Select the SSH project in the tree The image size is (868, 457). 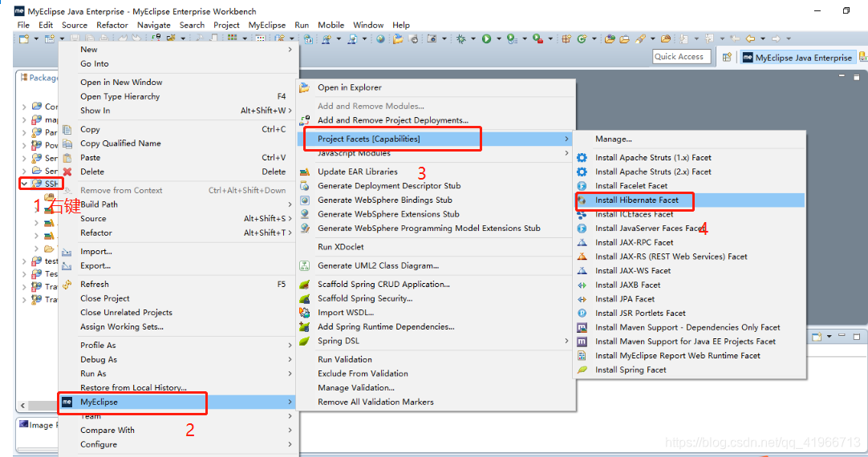pyautogui.click(x=47, y=184)
